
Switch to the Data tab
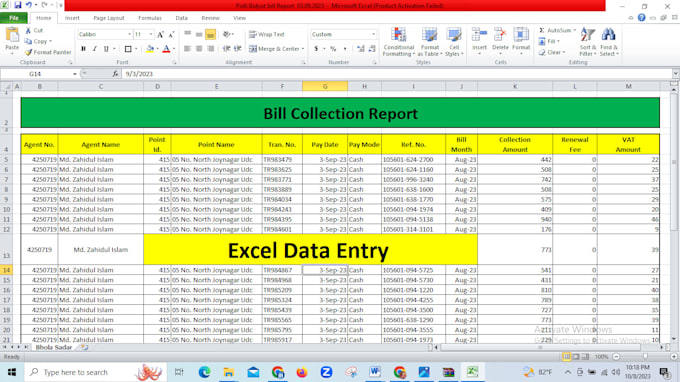tap(181, 18)
